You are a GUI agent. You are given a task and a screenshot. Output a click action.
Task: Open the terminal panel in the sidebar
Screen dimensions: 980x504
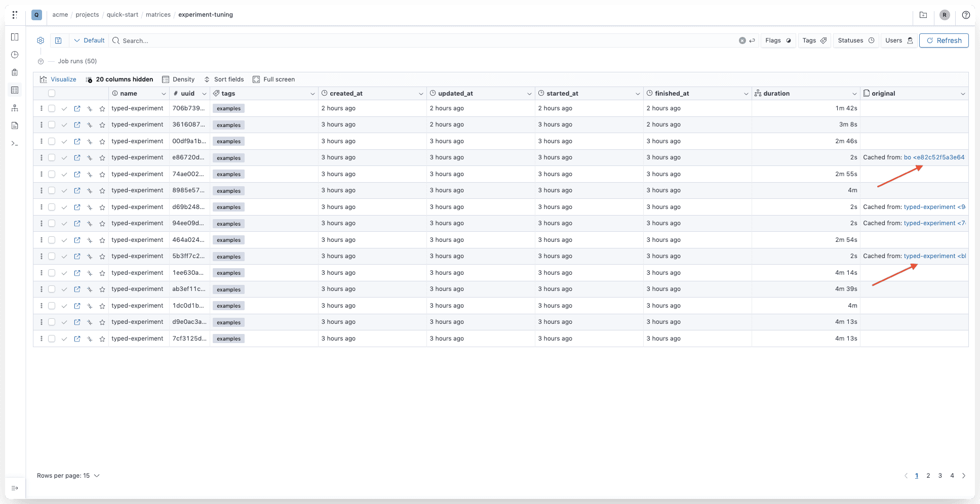click(15, 143)
